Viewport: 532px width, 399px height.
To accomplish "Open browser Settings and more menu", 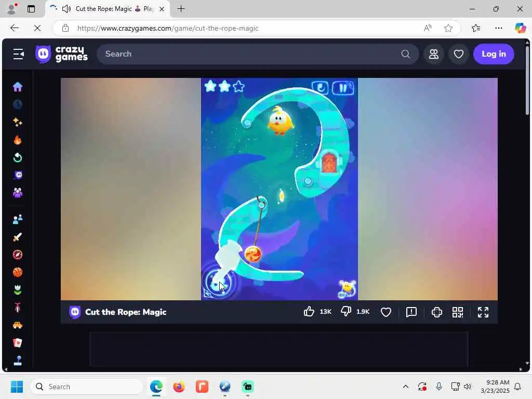I will point(498,28).
